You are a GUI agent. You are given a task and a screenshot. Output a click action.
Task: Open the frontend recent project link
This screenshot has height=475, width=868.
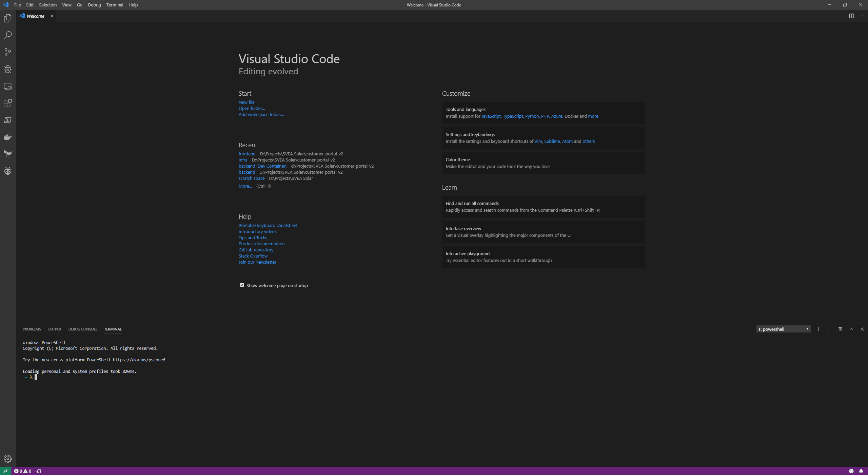click(247, 154)
